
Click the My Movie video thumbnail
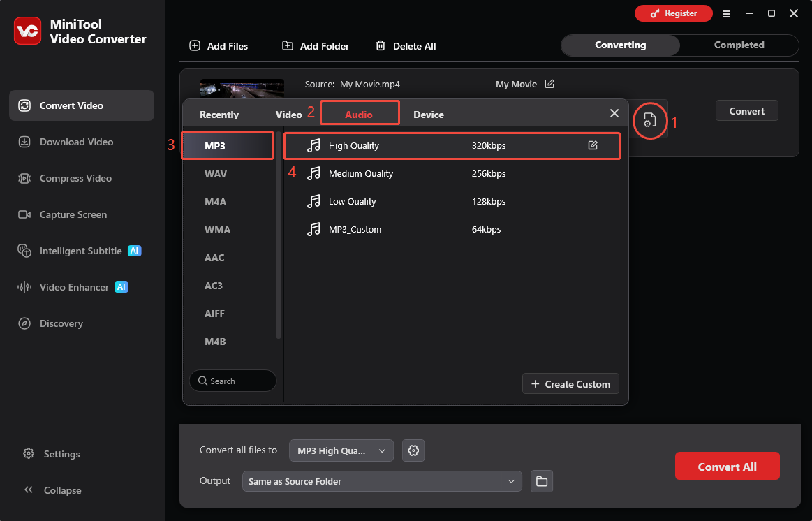point(242,89)
